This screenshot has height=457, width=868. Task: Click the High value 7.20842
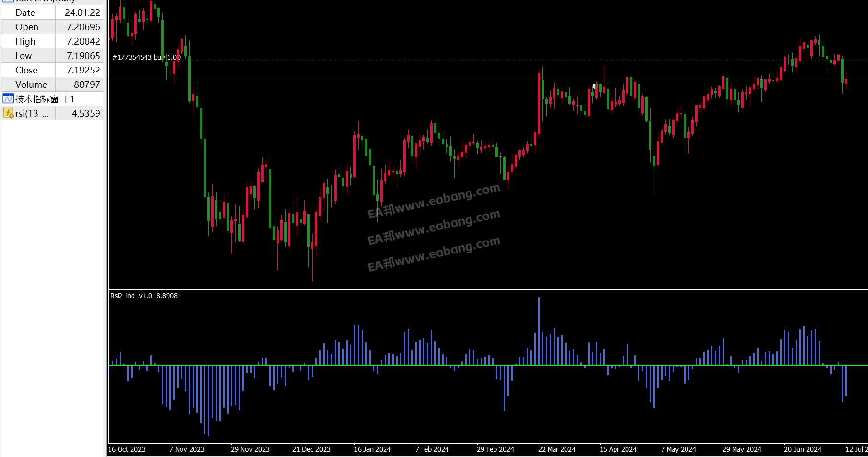[x=84, y=41]
